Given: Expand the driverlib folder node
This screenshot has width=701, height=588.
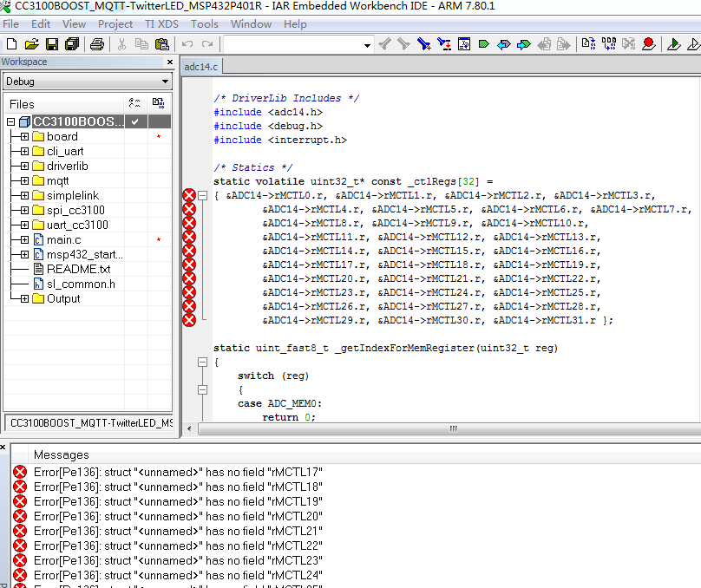Looking at the screenshot, I should pos(24,167).
